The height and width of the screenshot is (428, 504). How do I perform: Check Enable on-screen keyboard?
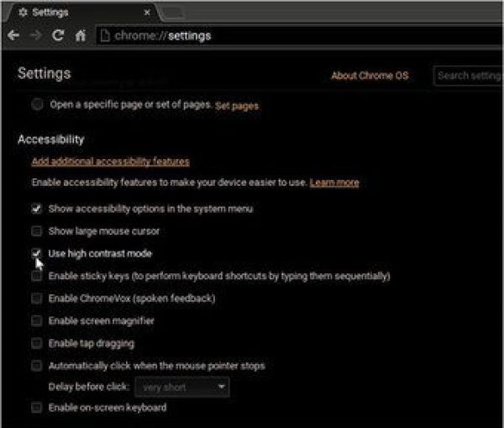[37, 408]
